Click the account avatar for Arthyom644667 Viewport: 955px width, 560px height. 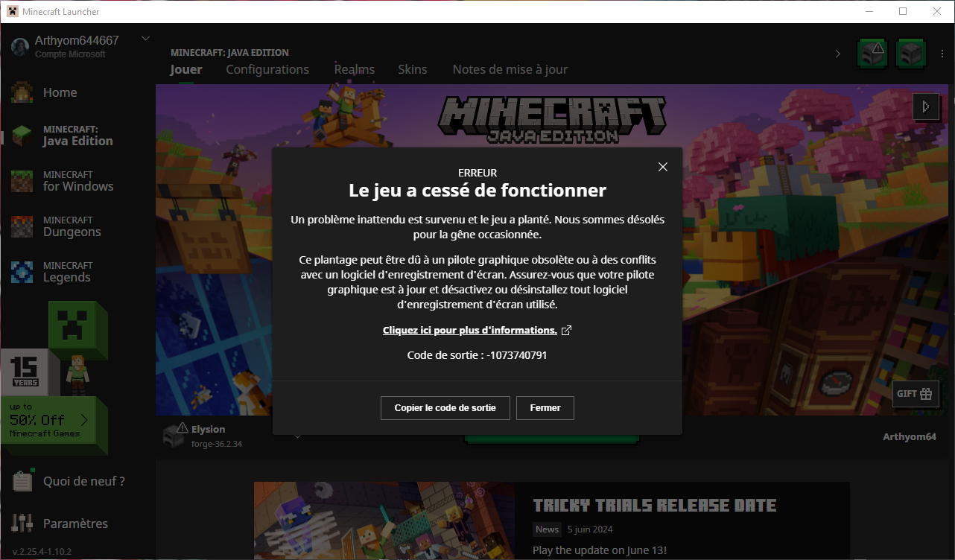[21, 46]
